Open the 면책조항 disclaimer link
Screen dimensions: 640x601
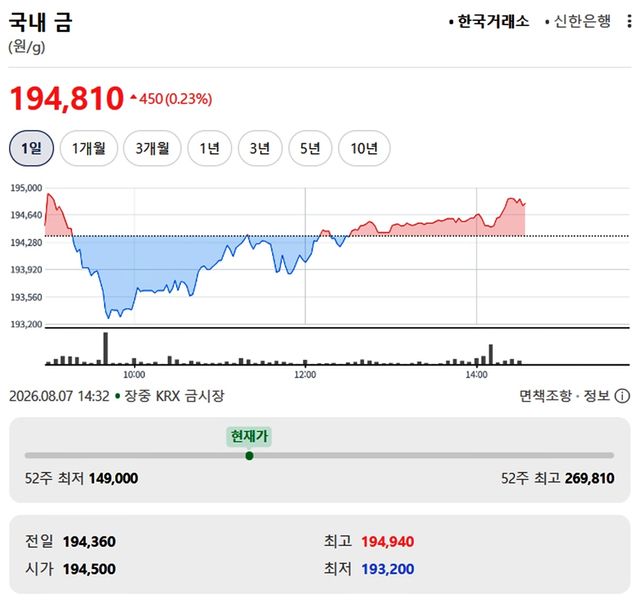click(545, 396)
